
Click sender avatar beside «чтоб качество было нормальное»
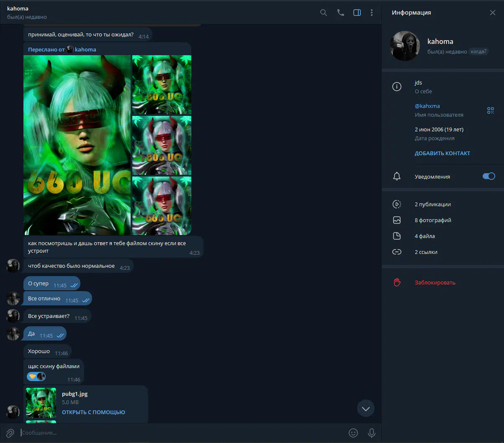[13, 266]
